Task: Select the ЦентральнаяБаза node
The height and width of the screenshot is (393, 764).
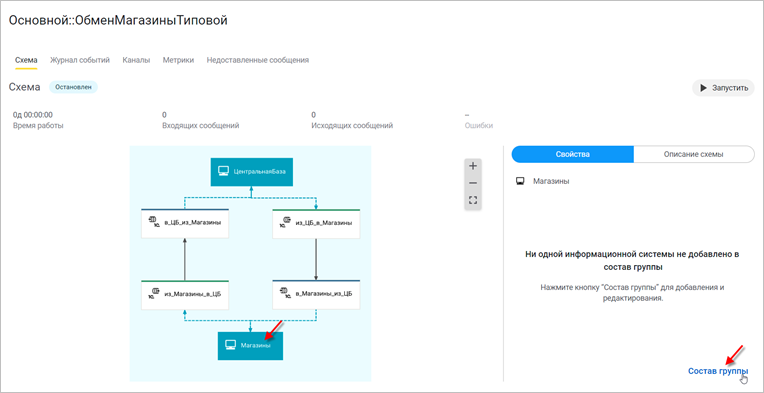Action: click(251, 171)
